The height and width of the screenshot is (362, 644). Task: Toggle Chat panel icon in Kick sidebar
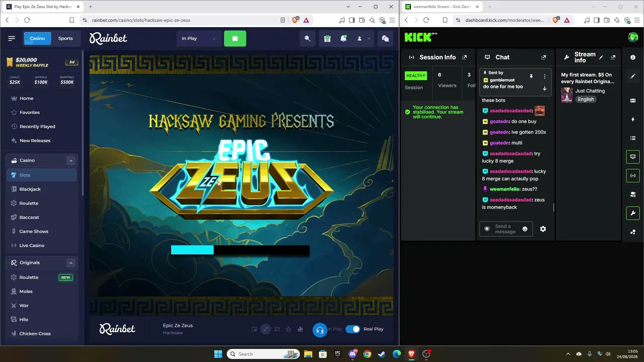tap(633, 157)
